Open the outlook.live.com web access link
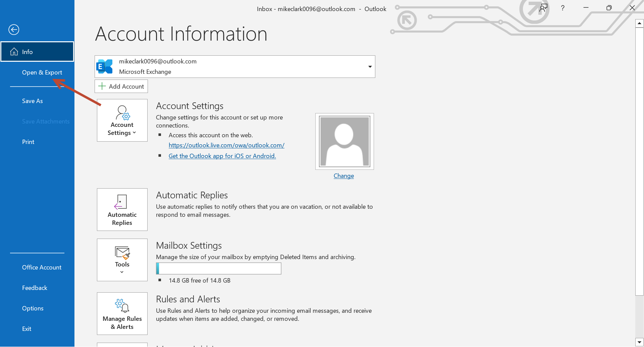644x347 pixels. 226,145
